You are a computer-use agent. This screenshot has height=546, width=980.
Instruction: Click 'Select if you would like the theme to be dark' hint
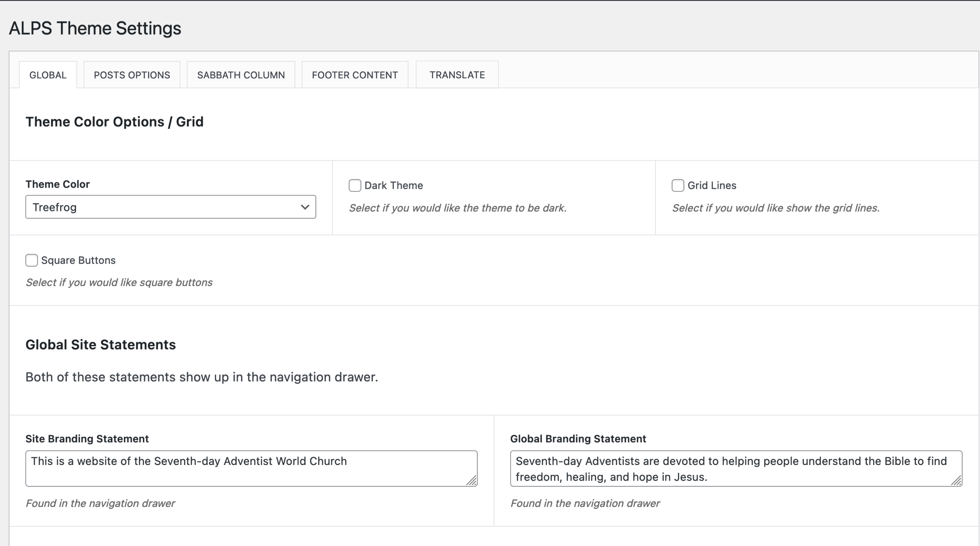tap(458, 208)
